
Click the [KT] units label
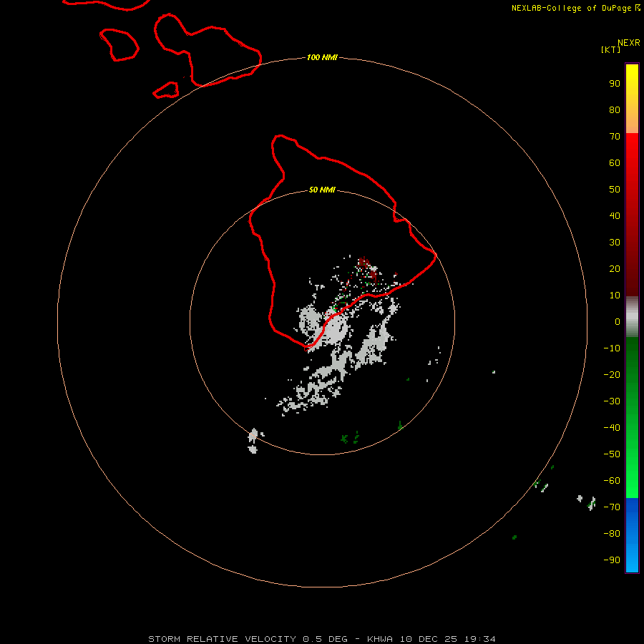tap(611, 49)
